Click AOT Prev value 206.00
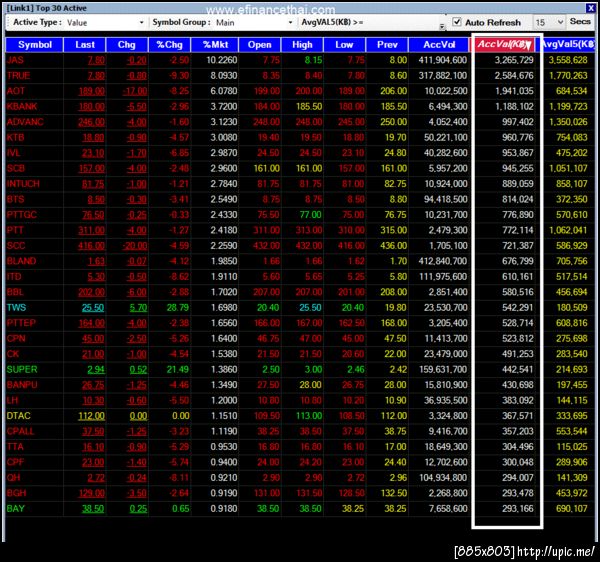Image resolution: width=600 pixels, height=562 pixels. pos(393,91)
